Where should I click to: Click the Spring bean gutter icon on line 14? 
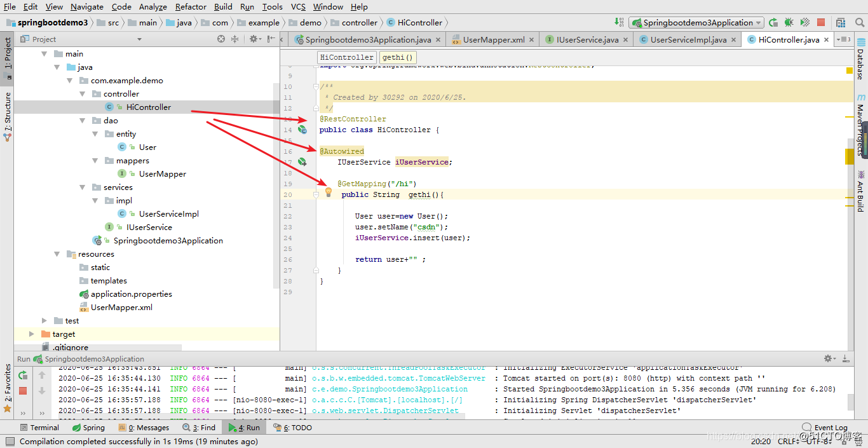pyautogui.click(x=302, y=130)
